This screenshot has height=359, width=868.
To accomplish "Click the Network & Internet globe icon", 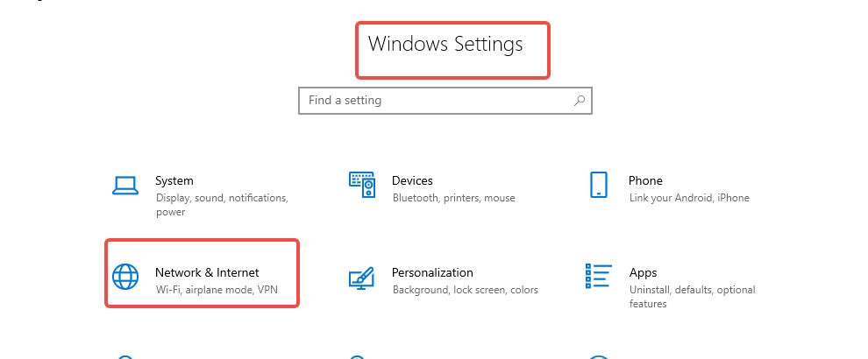I will pos(125,277).
